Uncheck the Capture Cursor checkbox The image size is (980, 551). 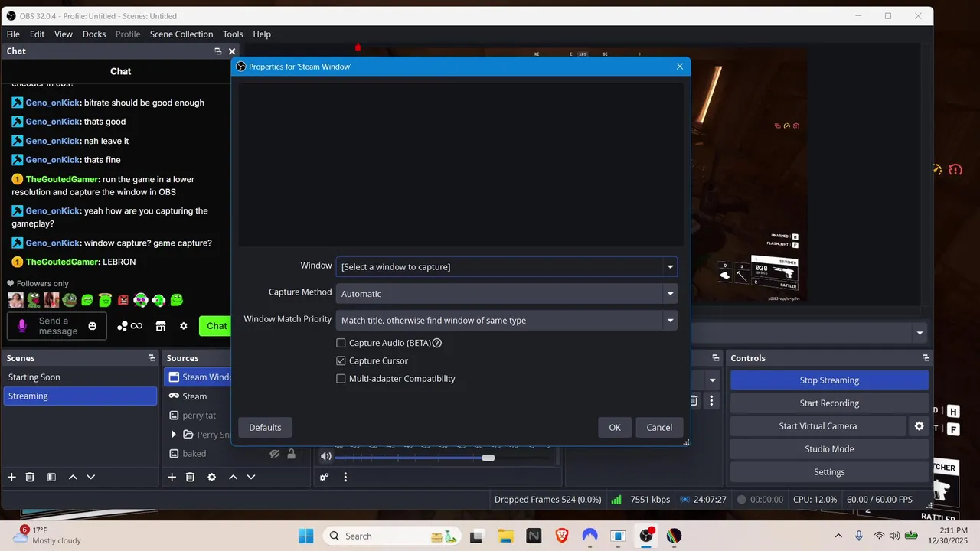click(x=341, y=360)
